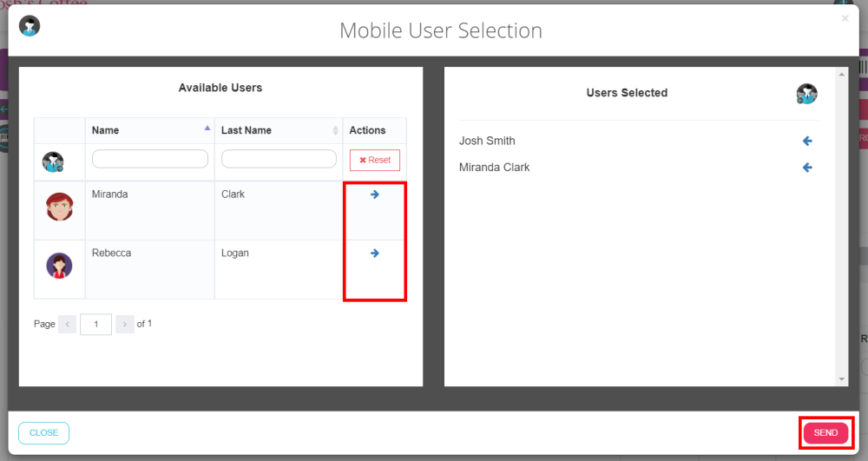Click Miranda's profile avatar

click(60, 207)
